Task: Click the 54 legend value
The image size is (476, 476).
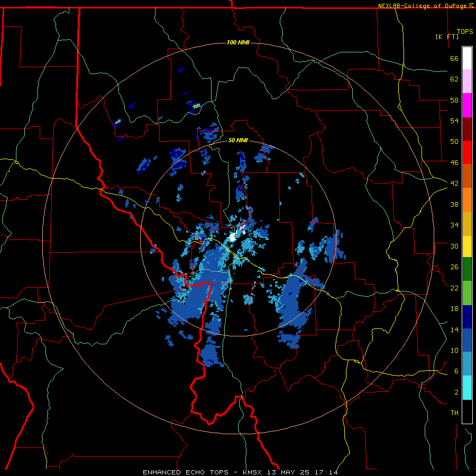Action: pyautogui.click(x=454, y=121)
